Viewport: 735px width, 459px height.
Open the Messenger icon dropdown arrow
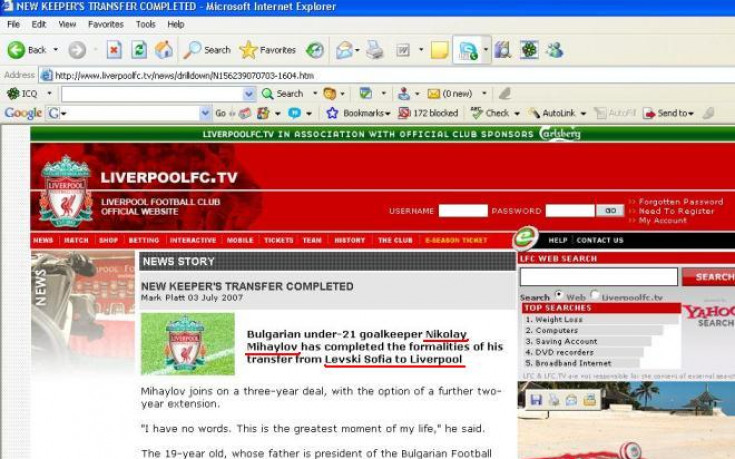(x=486, y=50)
